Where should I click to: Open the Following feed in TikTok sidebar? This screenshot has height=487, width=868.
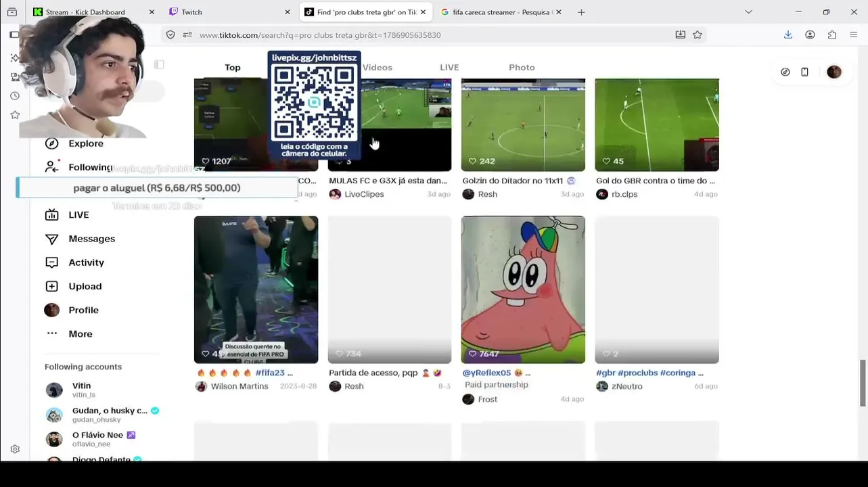[x=79, y=167]
